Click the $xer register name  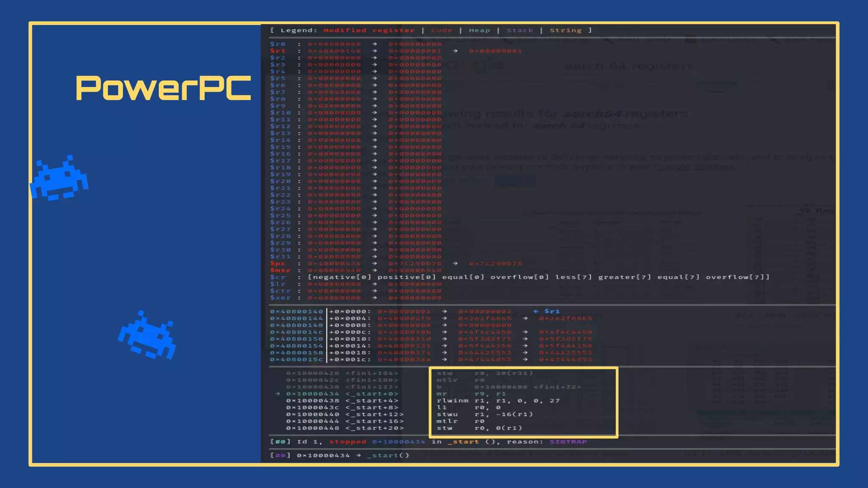280,298
